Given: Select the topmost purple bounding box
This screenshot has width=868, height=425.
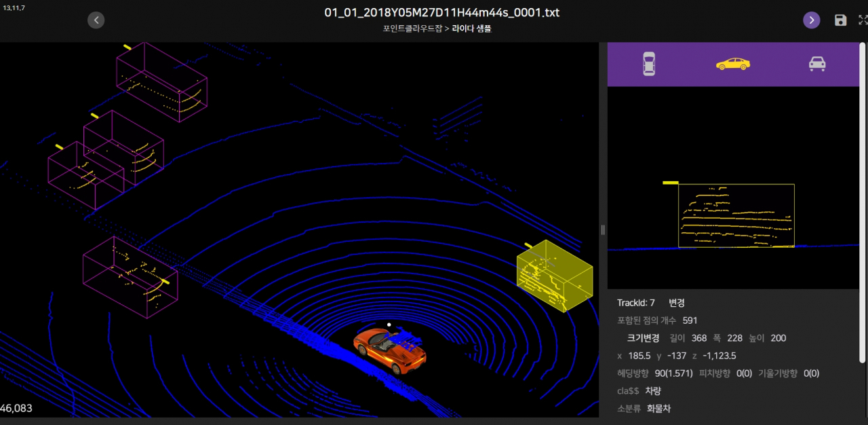Looking at the screenshot, I should point(161,81).
